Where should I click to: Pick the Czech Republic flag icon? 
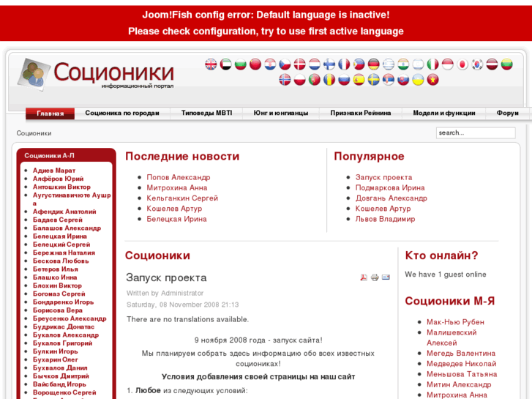(x=285, y=64)
